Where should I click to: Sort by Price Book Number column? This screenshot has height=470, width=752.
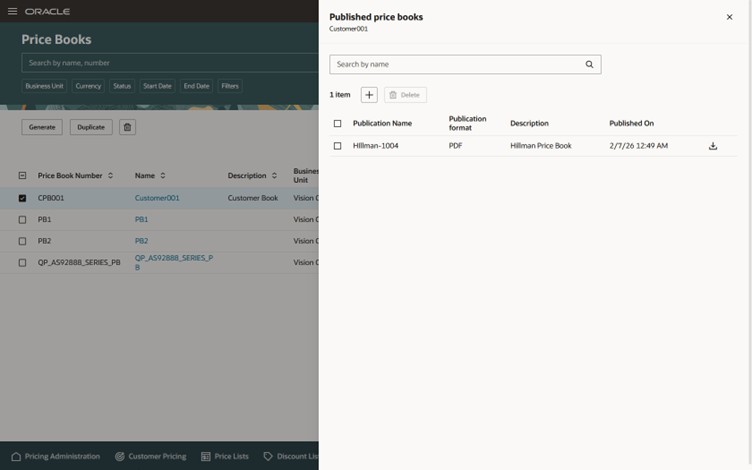coord(111,176)
